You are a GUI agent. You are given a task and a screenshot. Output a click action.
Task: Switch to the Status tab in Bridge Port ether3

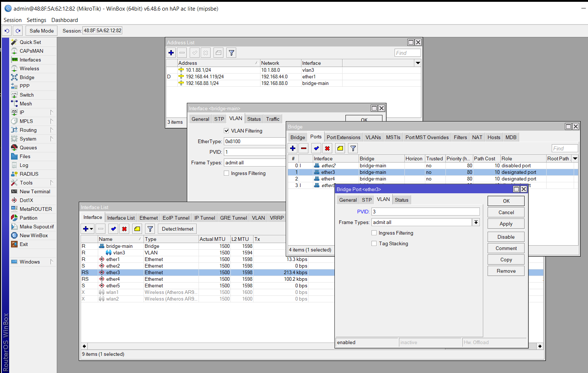point(402,200)
